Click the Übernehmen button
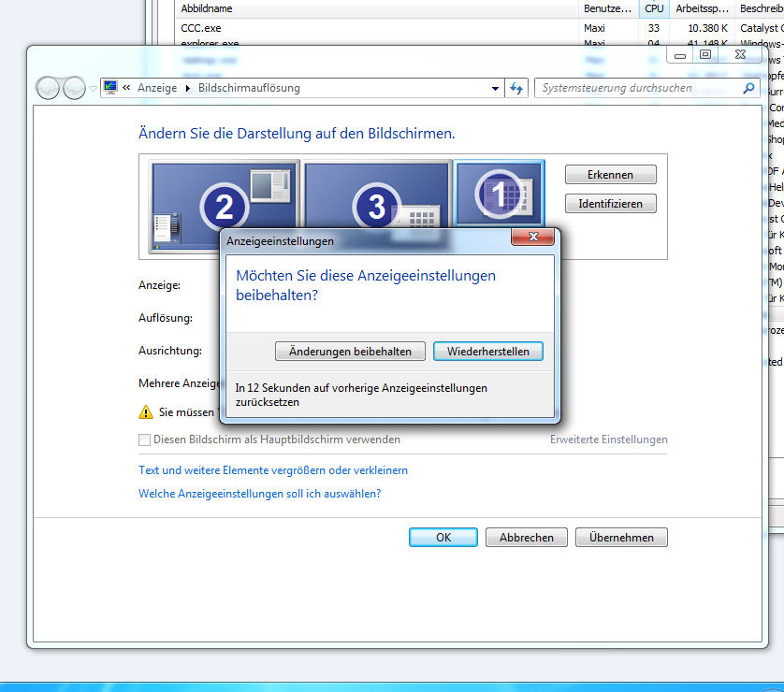The height and width of the screenshot is (692, 784). pyautogui.click(x=621, y=537)
